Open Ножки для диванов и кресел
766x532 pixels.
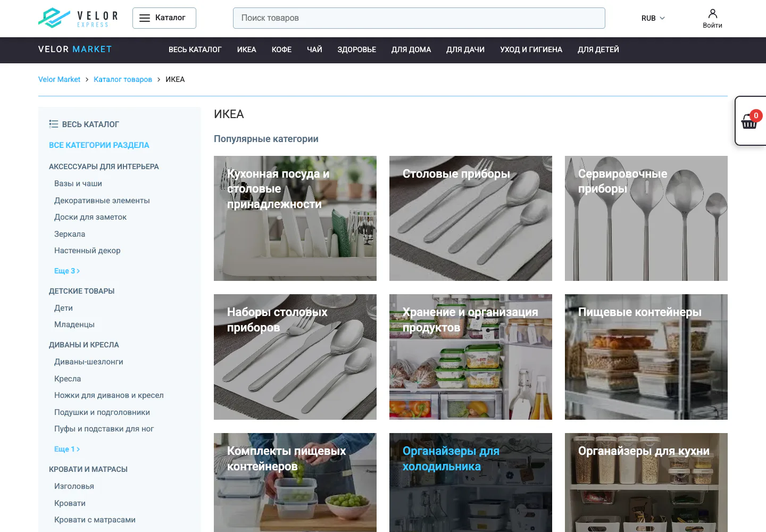tap(109, 395)
